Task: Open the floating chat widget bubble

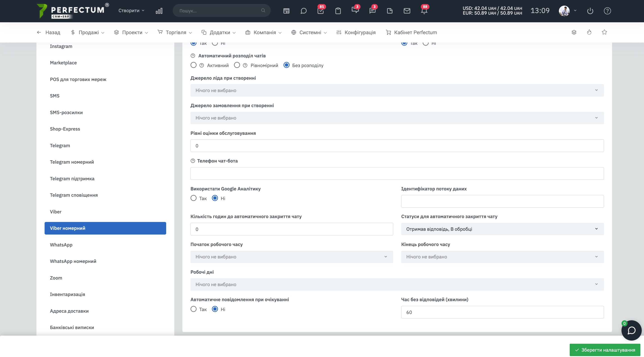Action: [x=631, y=330]
